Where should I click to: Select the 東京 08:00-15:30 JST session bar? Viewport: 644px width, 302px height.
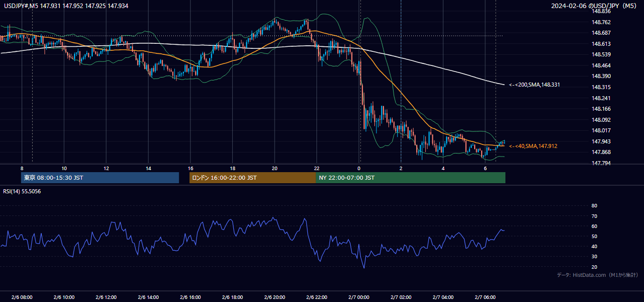click(100, 178)
